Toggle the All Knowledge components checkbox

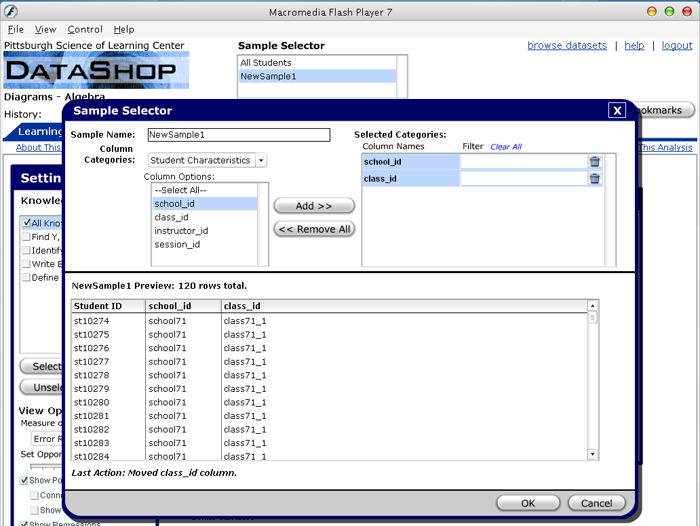[x=26, y=223]
